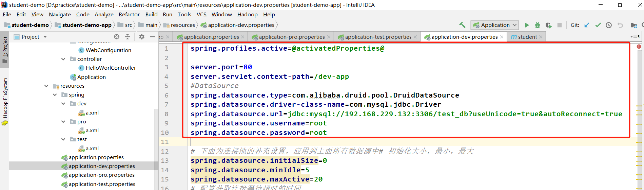The image size is (644, 190).
Task: Collapse the pro folder
Action: click(63, 121)
